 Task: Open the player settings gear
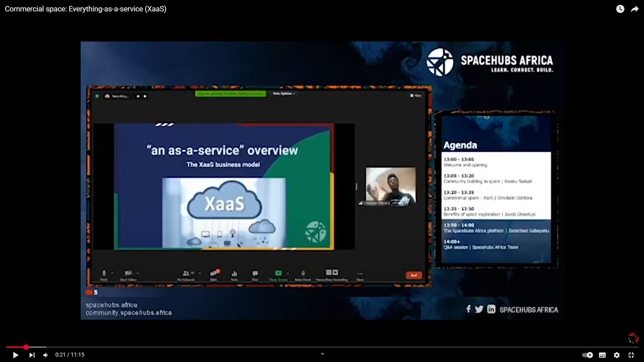(617, 355)
